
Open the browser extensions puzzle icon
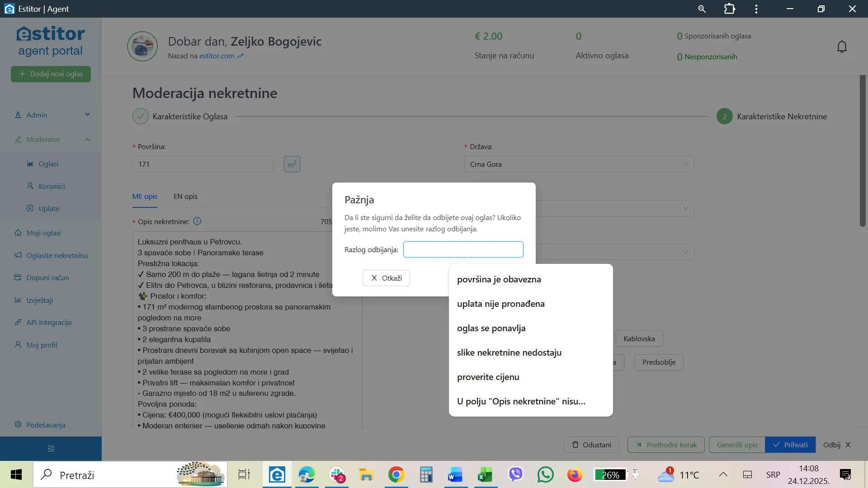[x=729, y=9]
